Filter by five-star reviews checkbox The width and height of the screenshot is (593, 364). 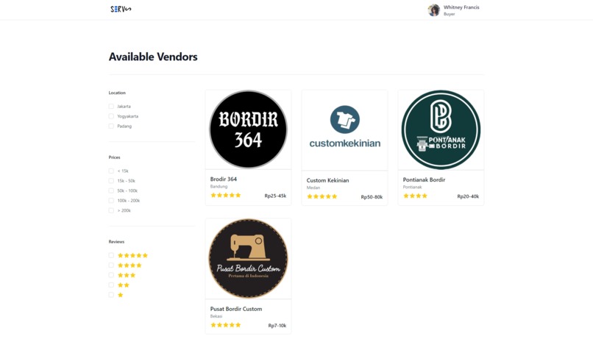[x=111, y=255]
